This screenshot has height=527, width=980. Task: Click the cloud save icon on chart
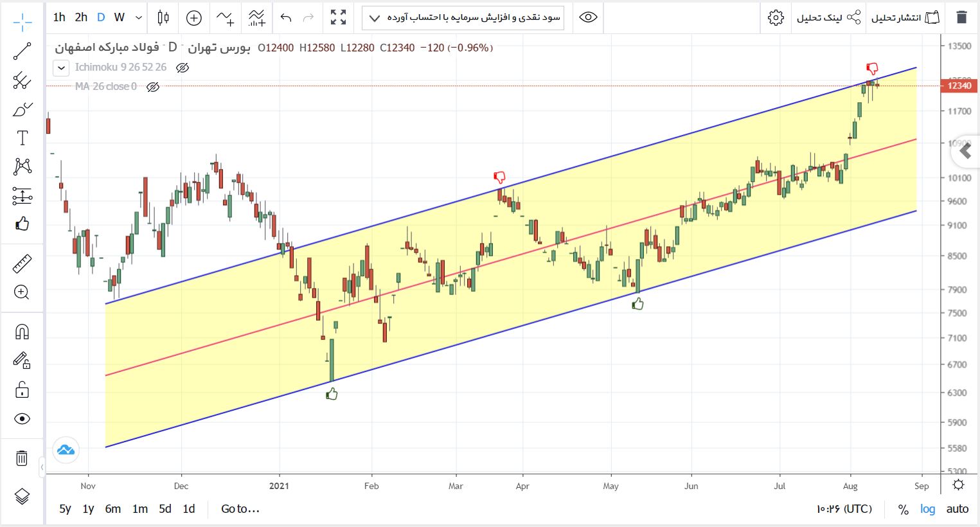[x=66, y=450]
